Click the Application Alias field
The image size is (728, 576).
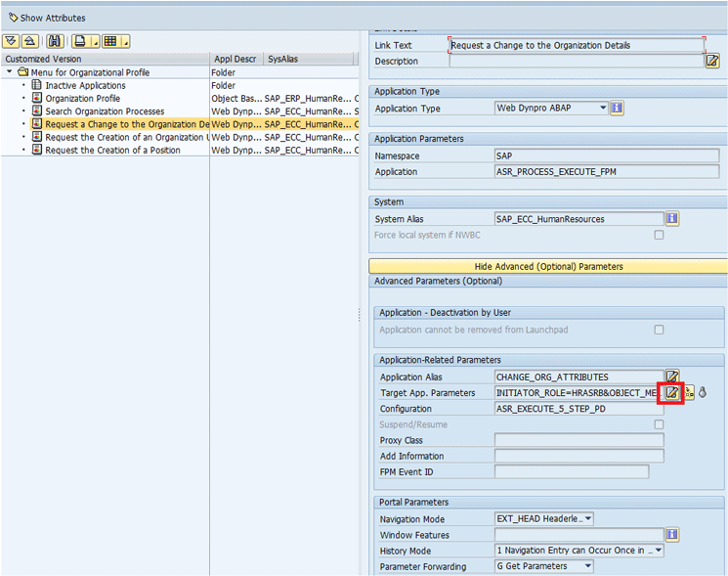point(578,377)
